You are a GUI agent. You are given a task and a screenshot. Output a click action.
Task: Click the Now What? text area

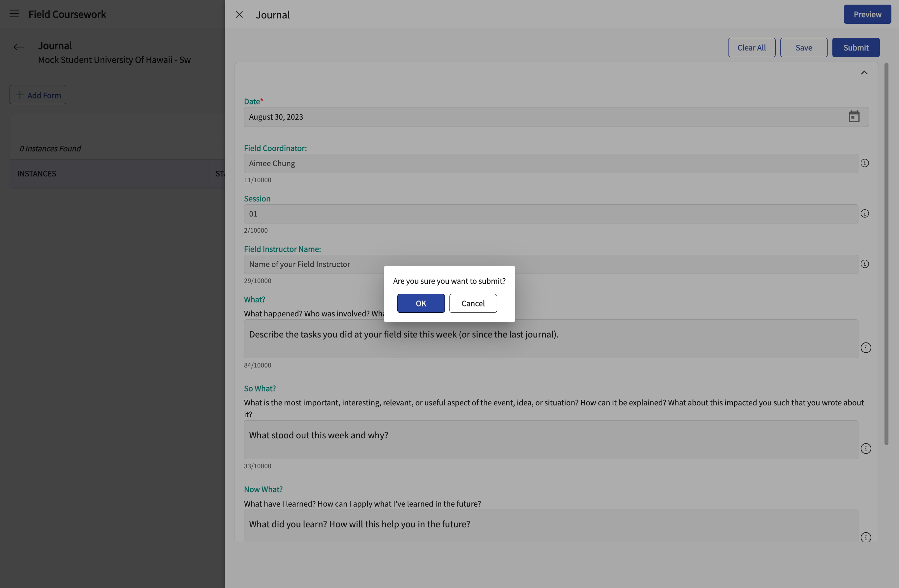[x=551, y=526]
